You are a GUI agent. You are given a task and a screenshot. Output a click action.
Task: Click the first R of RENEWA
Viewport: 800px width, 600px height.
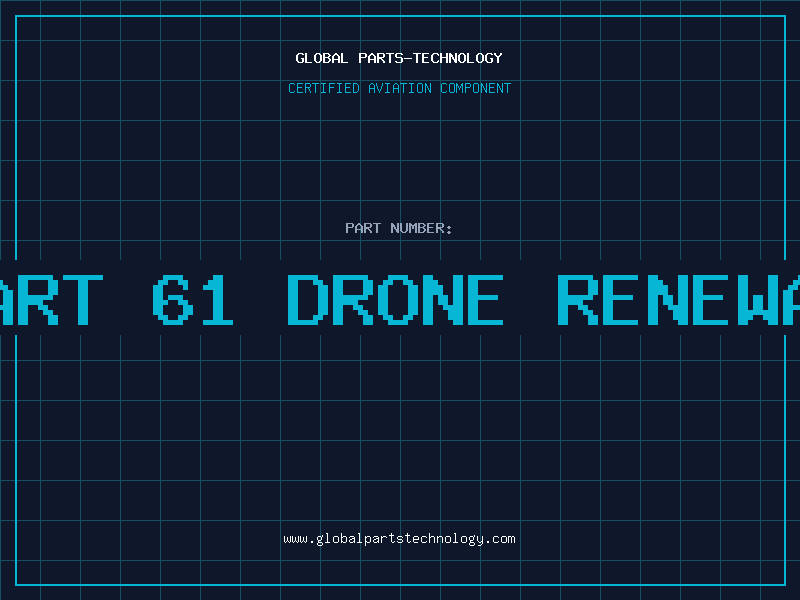pyautogui.click(x=575, y=299)
